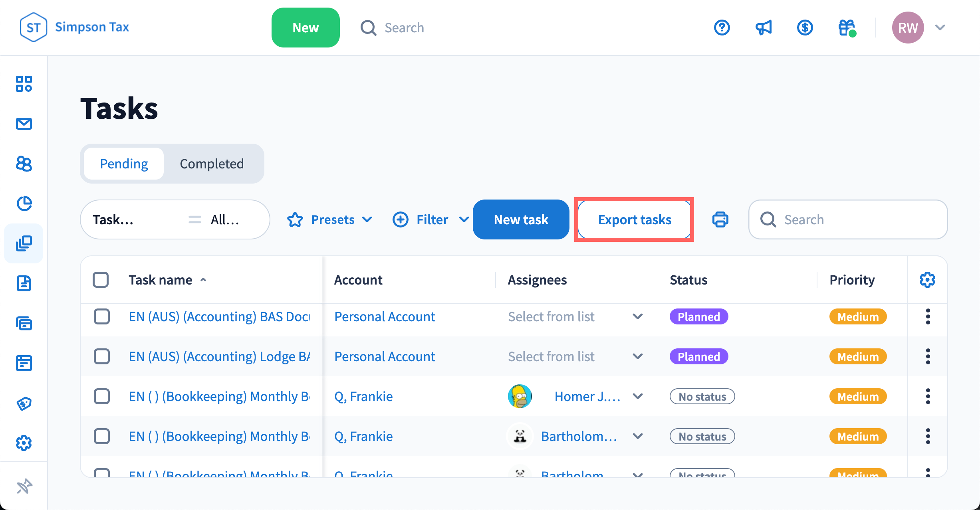Open assignee dropdown for Homer J.

(638, 396)
